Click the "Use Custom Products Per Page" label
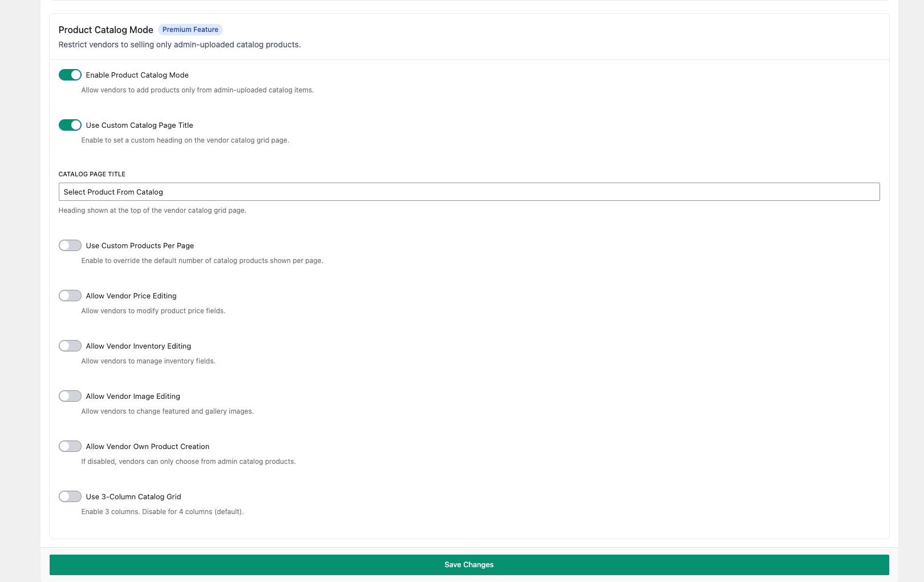 point(140,245)
